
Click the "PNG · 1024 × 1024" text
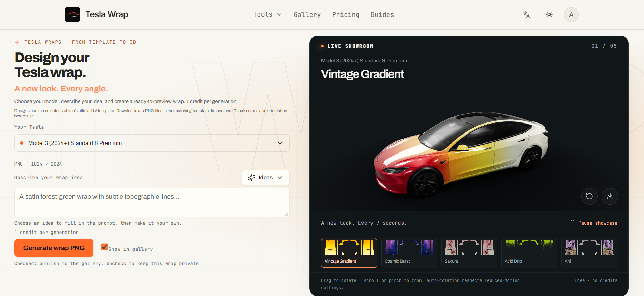point(38,164)
